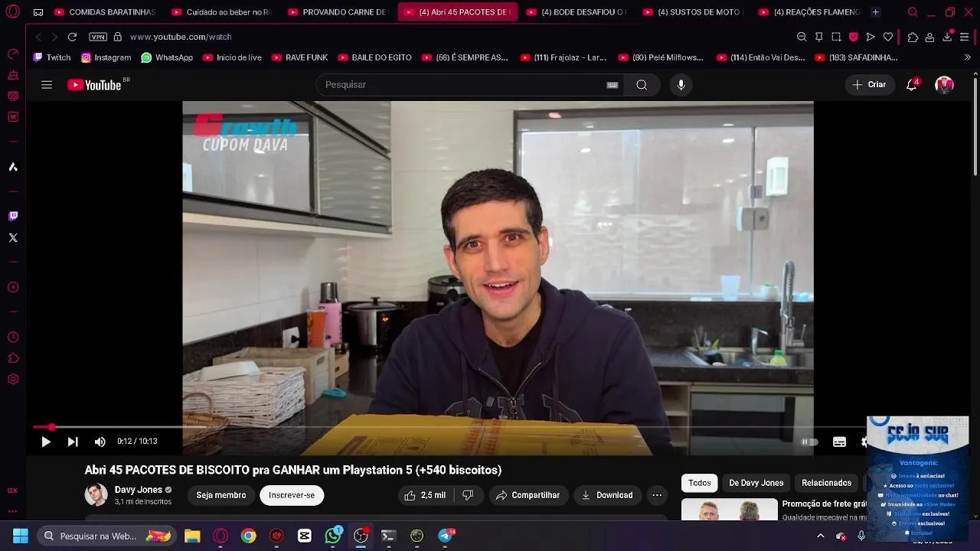Bookmark the page with the heart icon
Image resolution: width=980 pixels, height=551 pixels.
click(x=888, y=37)
